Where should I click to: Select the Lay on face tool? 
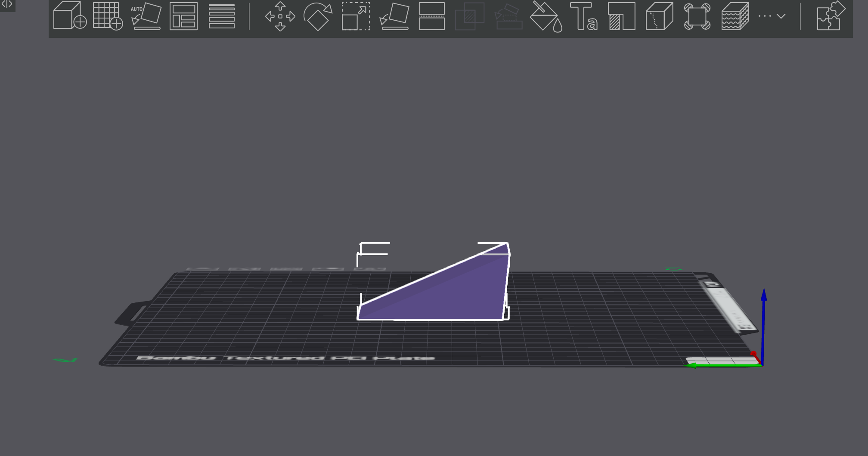coord(394,16)
